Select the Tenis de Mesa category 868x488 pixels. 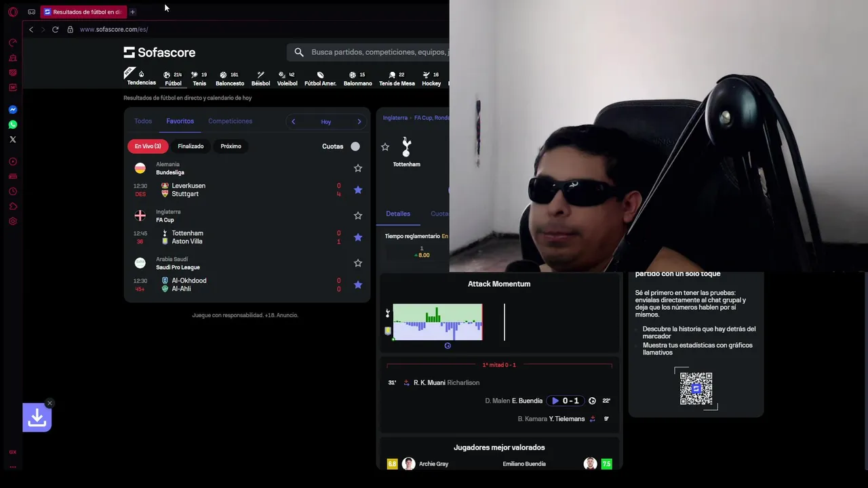click(x=397, y=79)
